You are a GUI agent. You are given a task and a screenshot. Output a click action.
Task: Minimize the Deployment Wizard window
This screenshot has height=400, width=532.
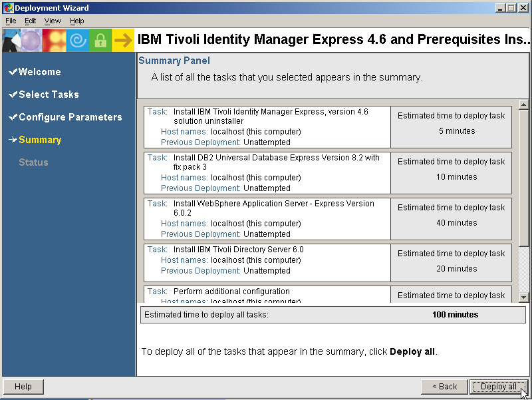(x=500, y=8)
